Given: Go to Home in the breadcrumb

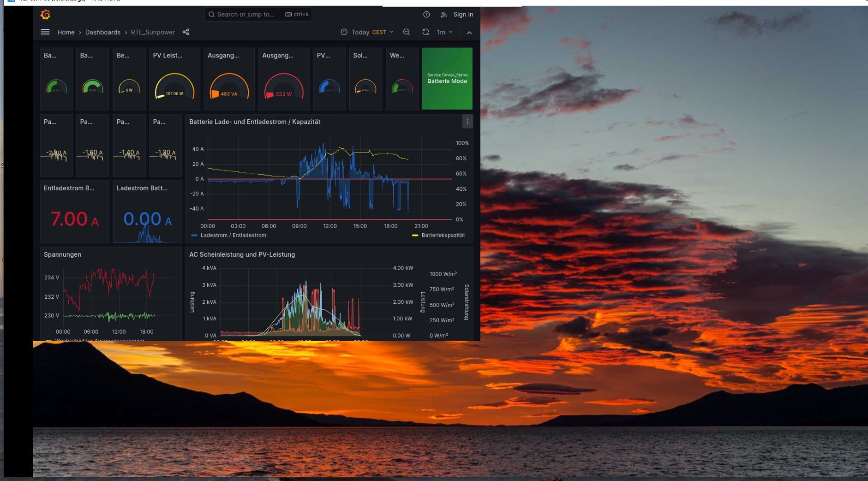Looking at the screenshot, I should tap(66, 32).
